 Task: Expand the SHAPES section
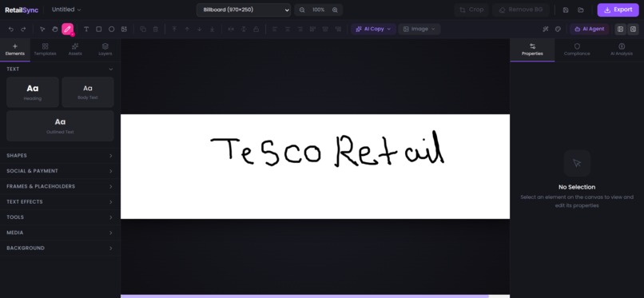[x=60, y=156]
